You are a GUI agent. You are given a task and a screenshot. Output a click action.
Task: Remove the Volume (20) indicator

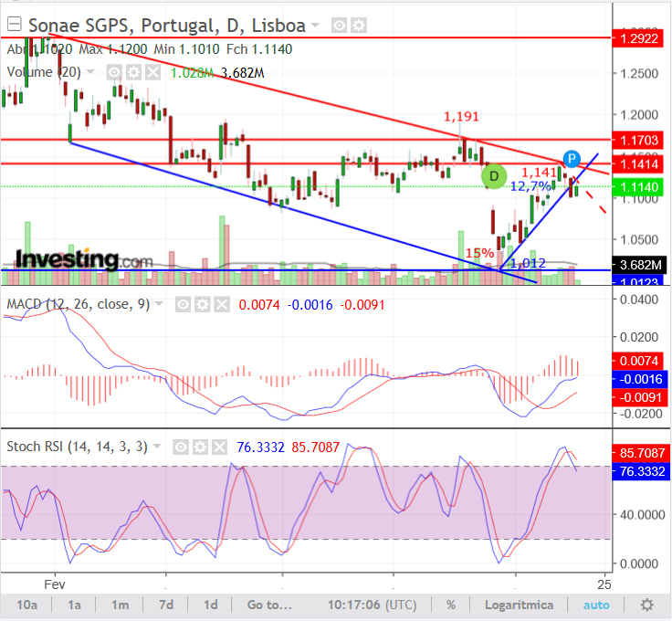pyautogui.click(x=153, y=72)
